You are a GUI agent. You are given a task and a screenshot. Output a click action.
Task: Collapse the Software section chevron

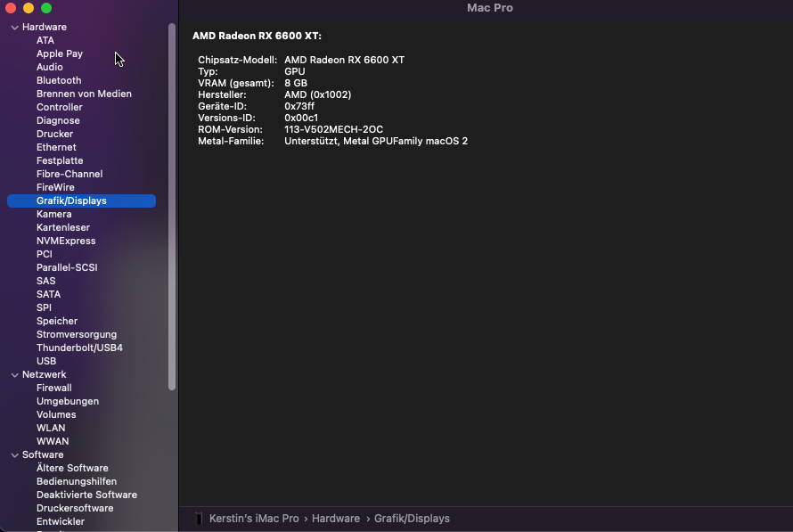tap(14, 455)
